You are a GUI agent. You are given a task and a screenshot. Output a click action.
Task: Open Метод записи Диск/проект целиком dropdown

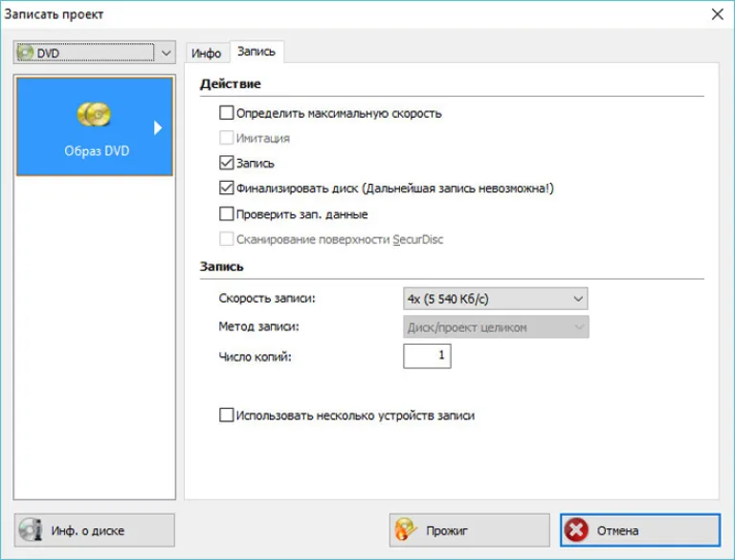[496, 326]
